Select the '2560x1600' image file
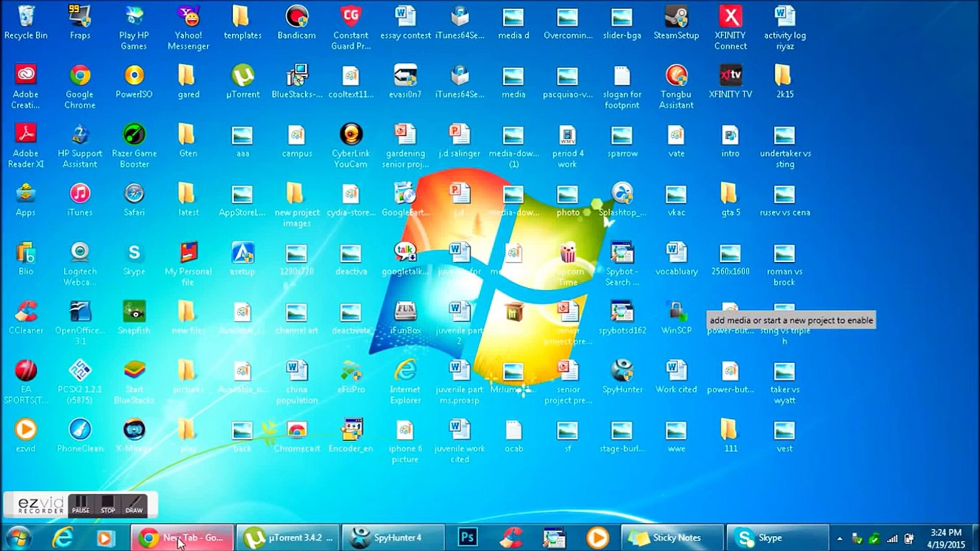This screenshot has width=980, height=551. 730,259
